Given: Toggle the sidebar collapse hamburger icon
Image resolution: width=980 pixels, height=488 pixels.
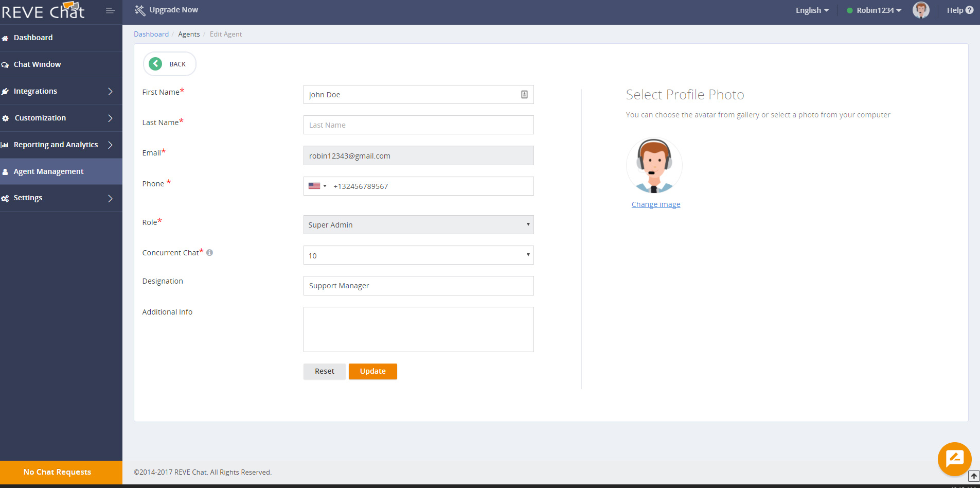Looking at the screenshot, I should tap(110, 10).
